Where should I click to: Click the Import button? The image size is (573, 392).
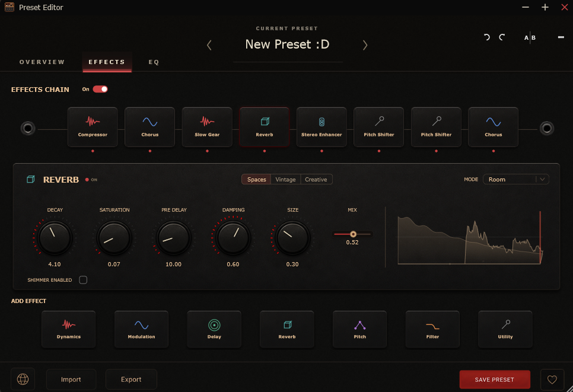(x=71, y=380)
